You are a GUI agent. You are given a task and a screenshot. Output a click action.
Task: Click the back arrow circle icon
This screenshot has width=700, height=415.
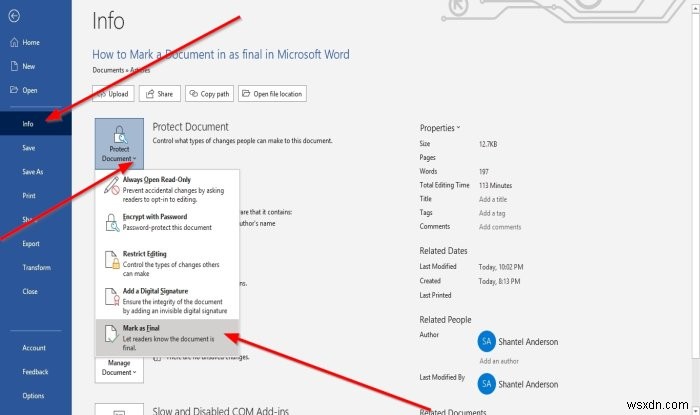(14, 16)
